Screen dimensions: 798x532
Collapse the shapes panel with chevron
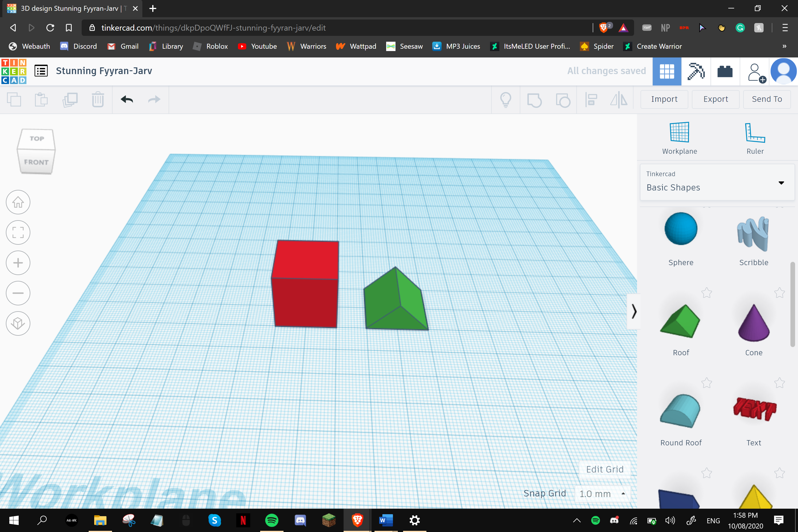[634, 311]
